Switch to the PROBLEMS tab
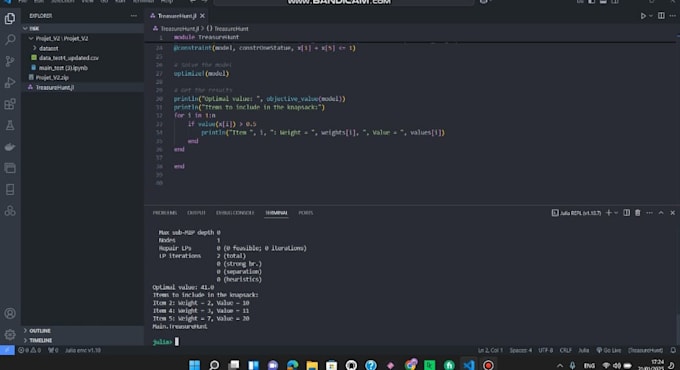Screen dimensions: 680x370 click(165, 213)
